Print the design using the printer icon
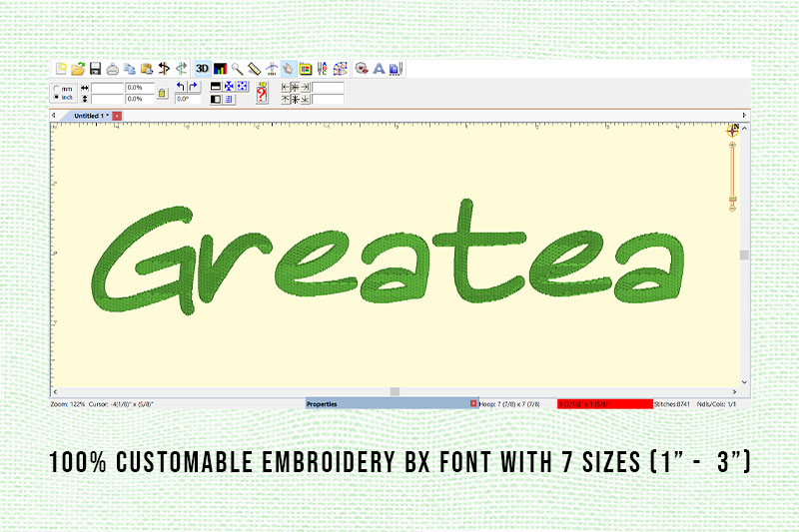Viewport: 799px width, 532px height. (x=113, y=69)
